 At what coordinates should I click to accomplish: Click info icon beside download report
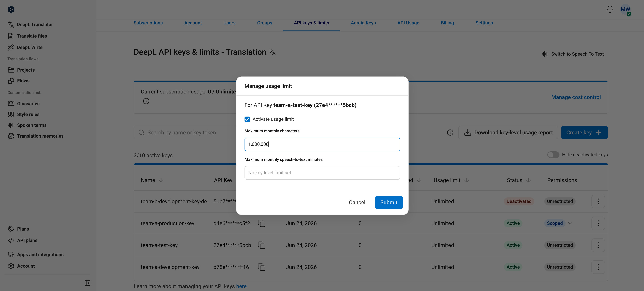coord(450,133)
